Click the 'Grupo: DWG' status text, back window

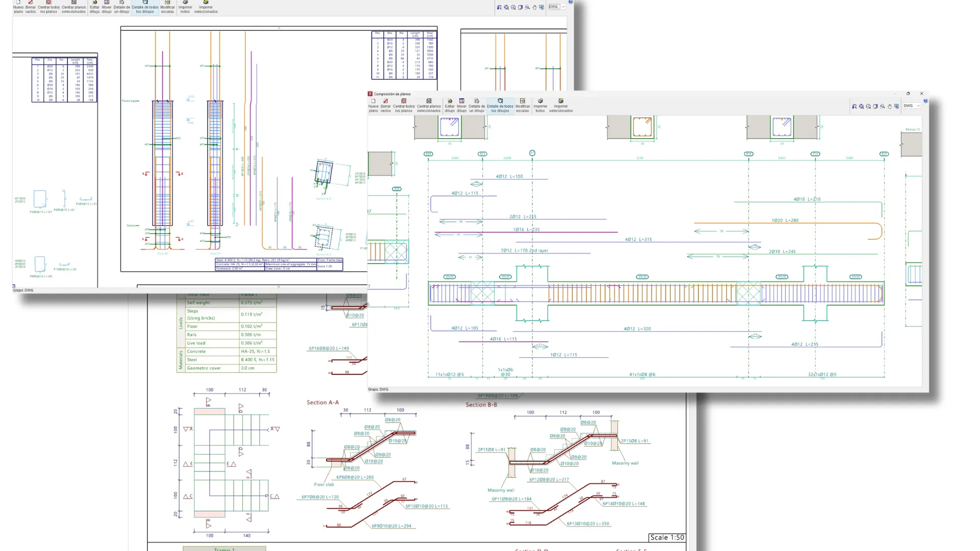pos(23,290)
